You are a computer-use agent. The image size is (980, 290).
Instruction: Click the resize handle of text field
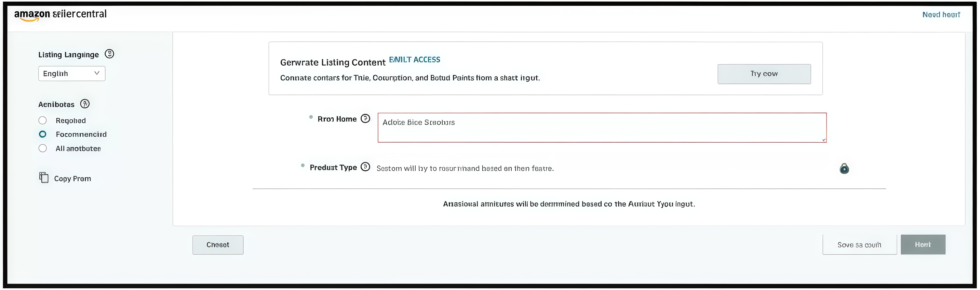(x=824, y=140)
